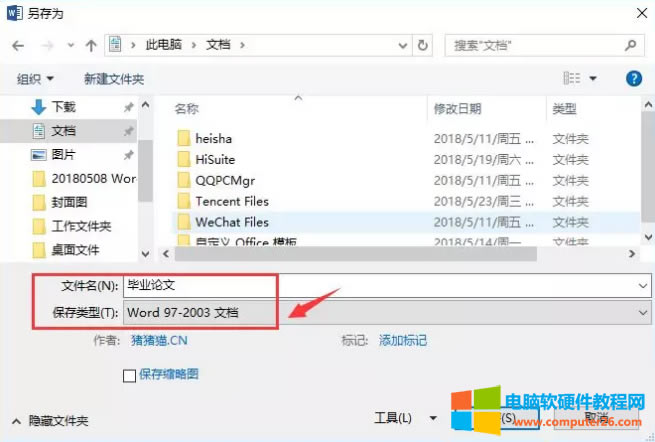Select 文档 in the navigation pane

coord(63,131)
